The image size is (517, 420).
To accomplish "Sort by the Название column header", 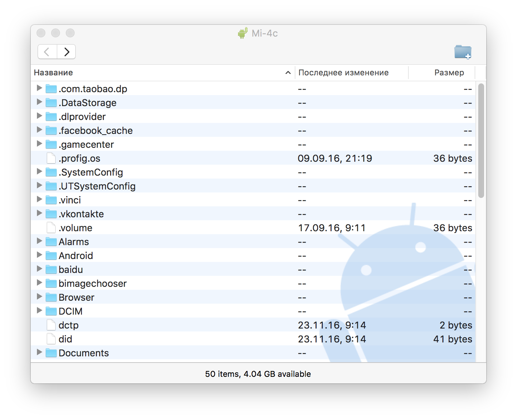I will click(163, 73).
